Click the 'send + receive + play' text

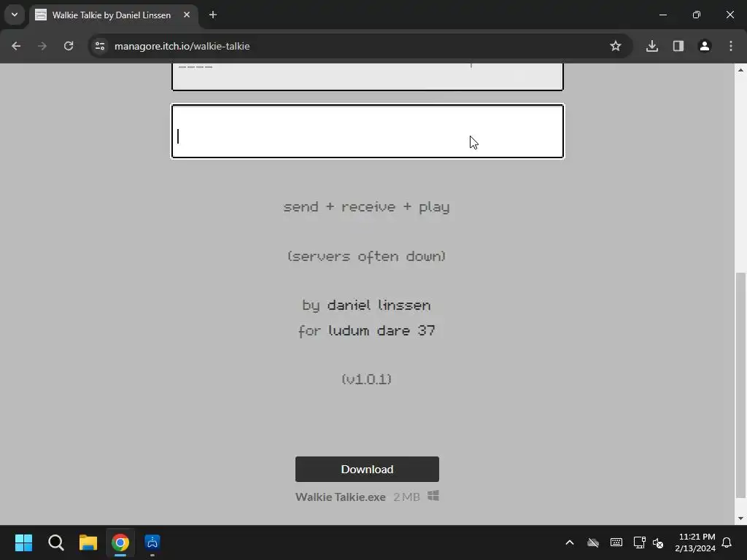click(366, 207)
